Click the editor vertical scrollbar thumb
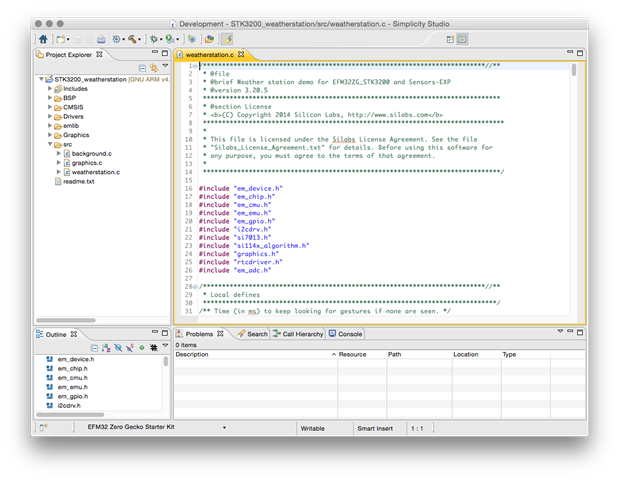Viewport: 619px width, 480px height. pyautogui.click(x=574, y=70)
